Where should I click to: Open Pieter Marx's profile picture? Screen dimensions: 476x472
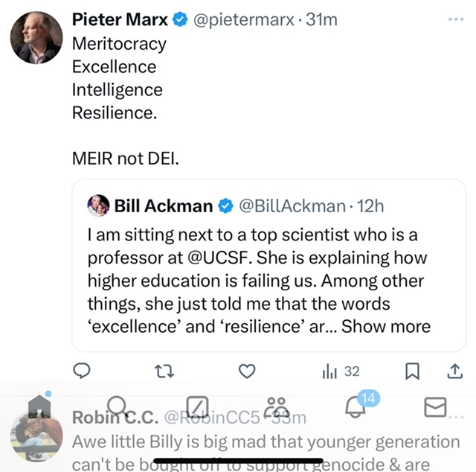36,37
